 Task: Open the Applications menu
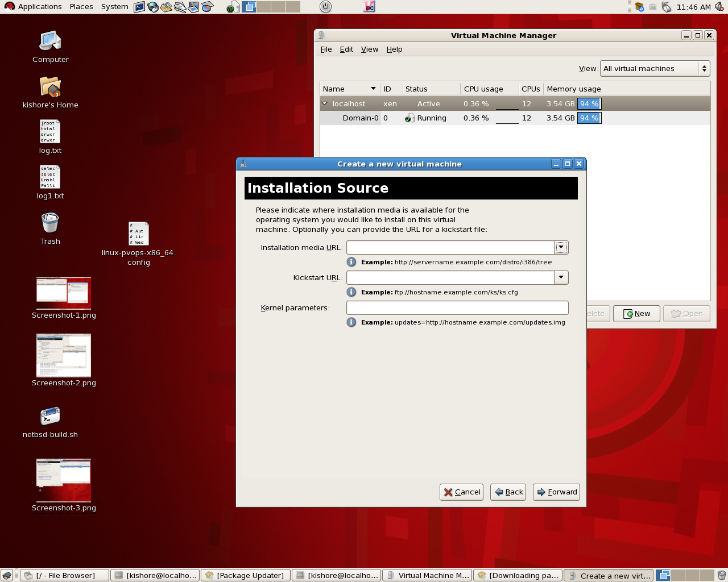point(33,7)
